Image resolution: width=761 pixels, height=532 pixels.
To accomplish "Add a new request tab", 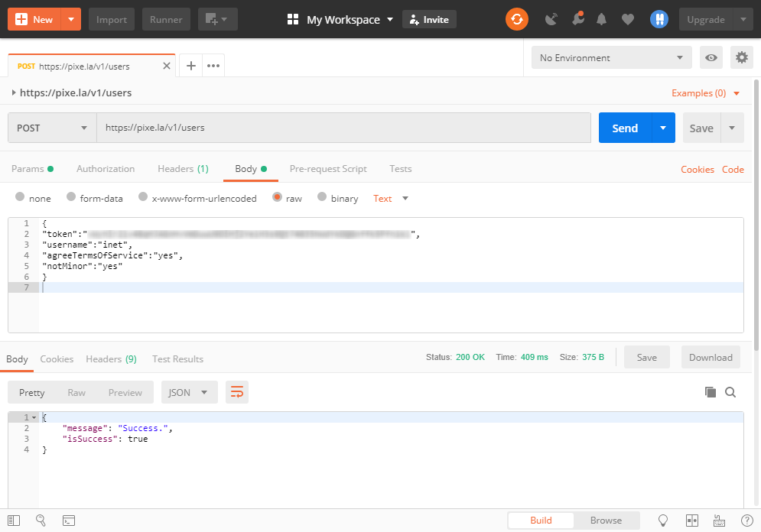I will (191, 66).
